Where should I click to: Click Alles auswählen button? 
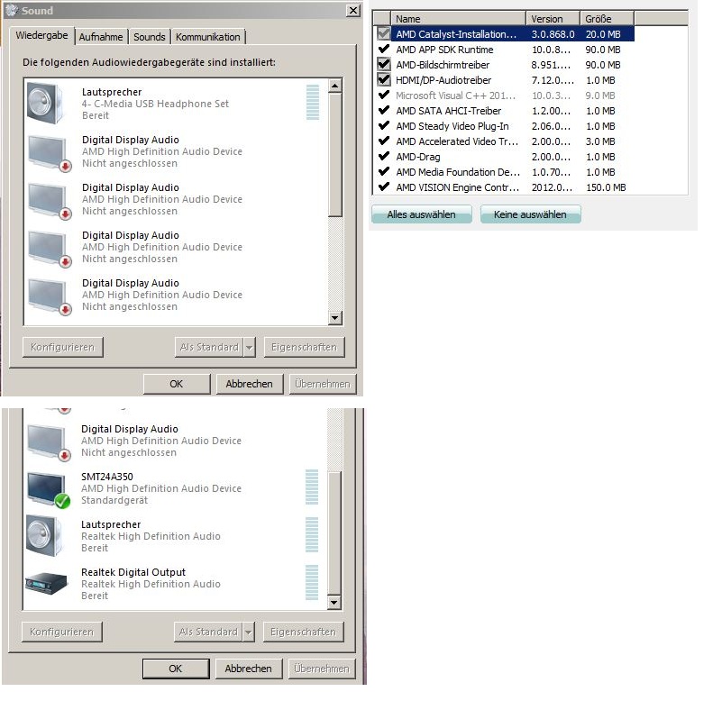pyautogui.click(x=422, y=214)
